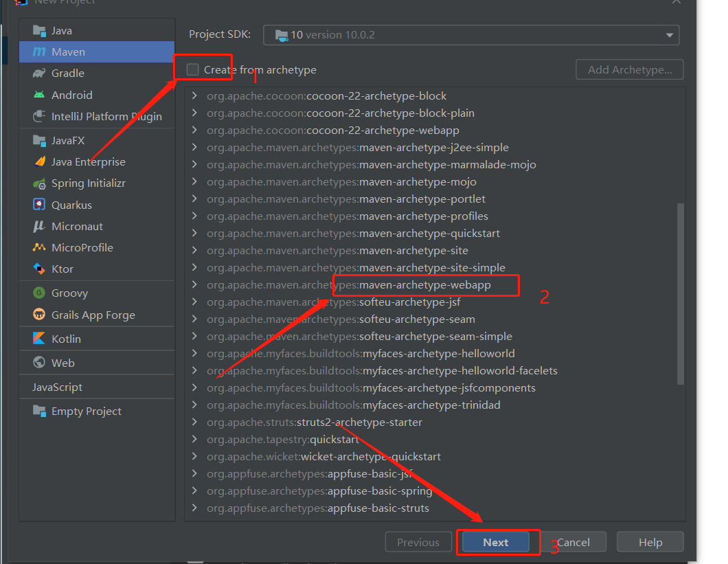Click the Java Enterprise icon

tap(39, 161)
